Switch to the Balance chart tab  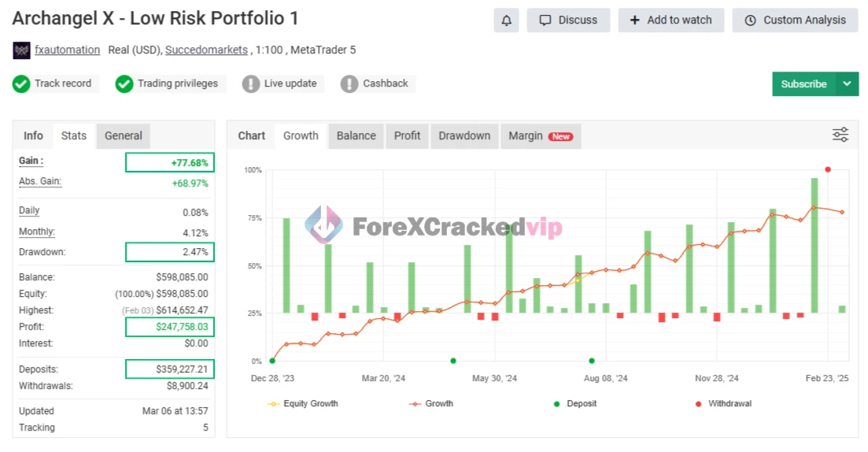356,135
